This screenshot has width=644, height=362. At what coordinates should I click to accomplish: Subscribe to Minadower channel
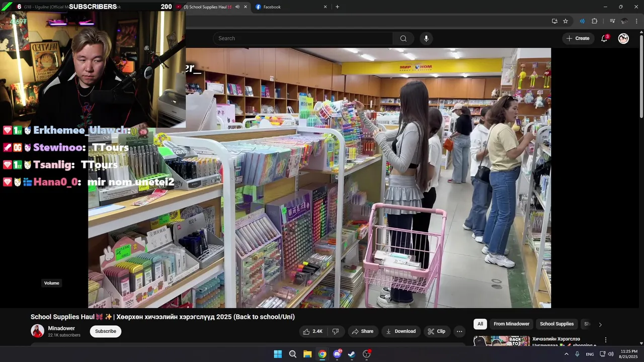click(106, 331)
